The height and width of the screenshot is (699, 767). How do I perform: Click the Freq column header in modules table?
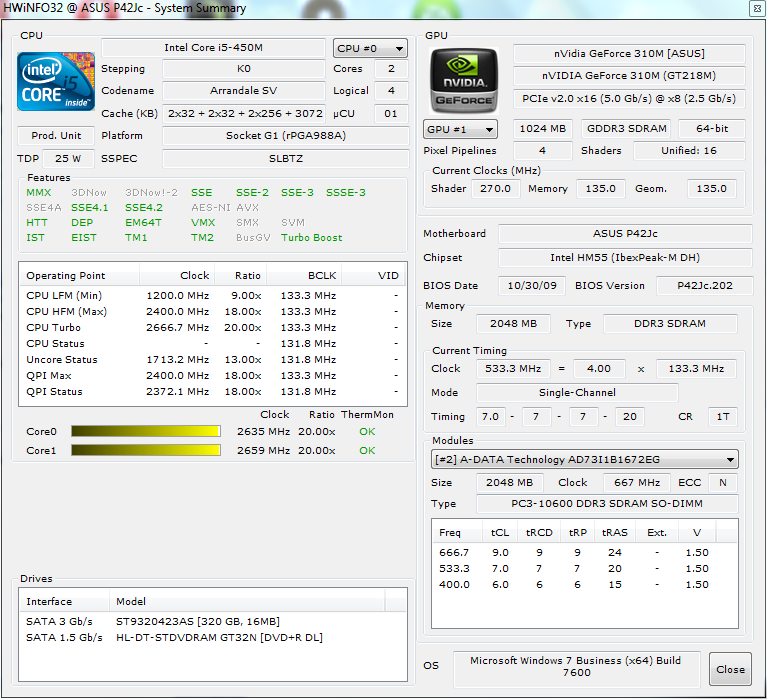click(458, 532)
